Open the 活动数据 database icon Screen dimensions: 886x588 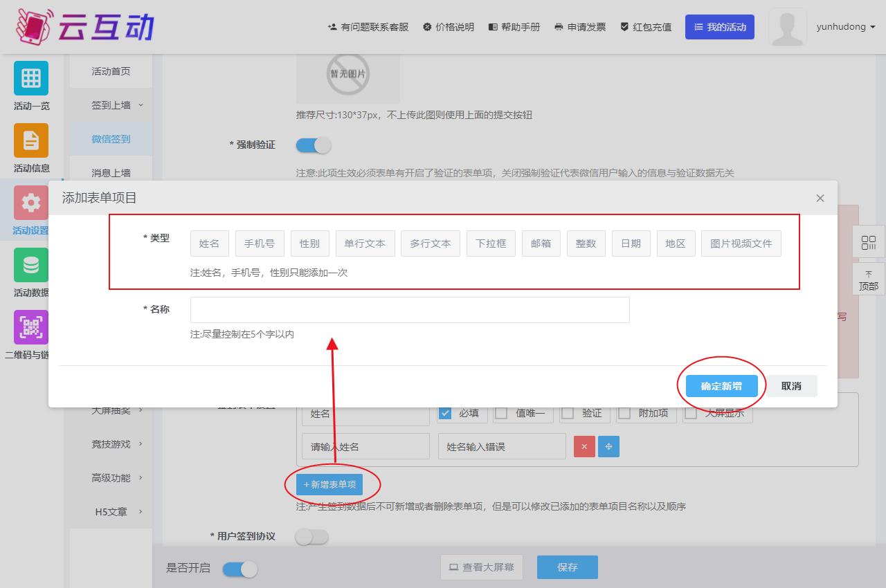tap(31, 265)
